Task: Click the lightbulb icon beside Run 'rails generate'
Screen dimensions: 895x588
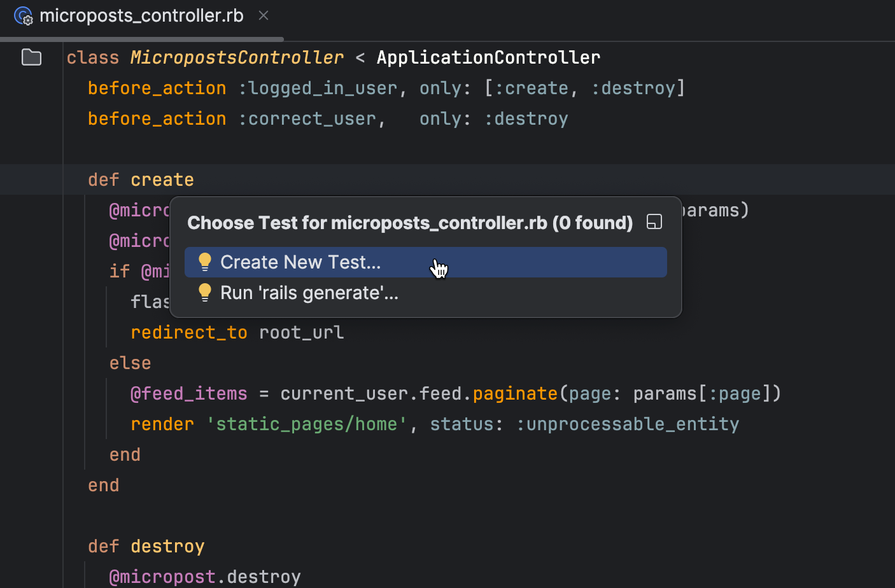Action: (204, 293)
